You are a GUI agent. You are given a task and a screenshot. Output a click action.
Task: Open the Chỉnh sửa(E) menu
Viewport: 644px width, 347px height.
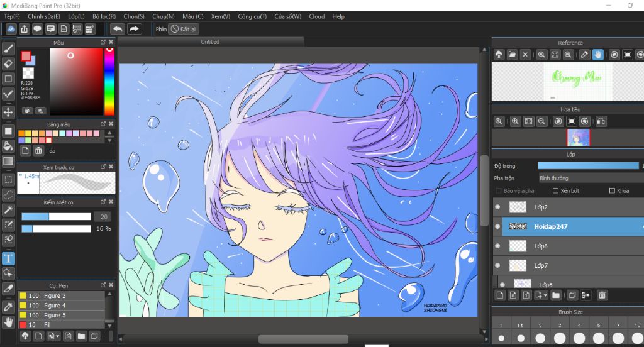[x=44, y=16]
